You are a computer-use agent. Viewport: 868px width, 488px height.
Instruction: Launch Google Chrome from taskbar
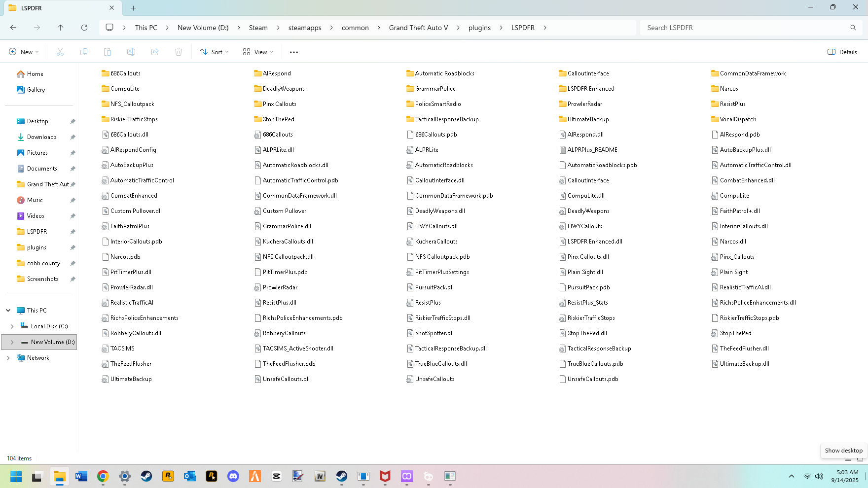click(103, 476)
